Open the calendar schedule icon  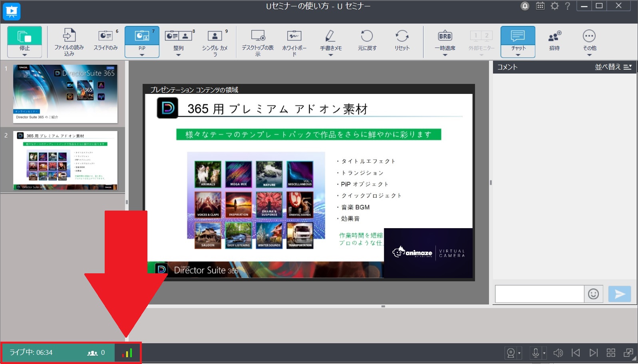pos(540,6)
